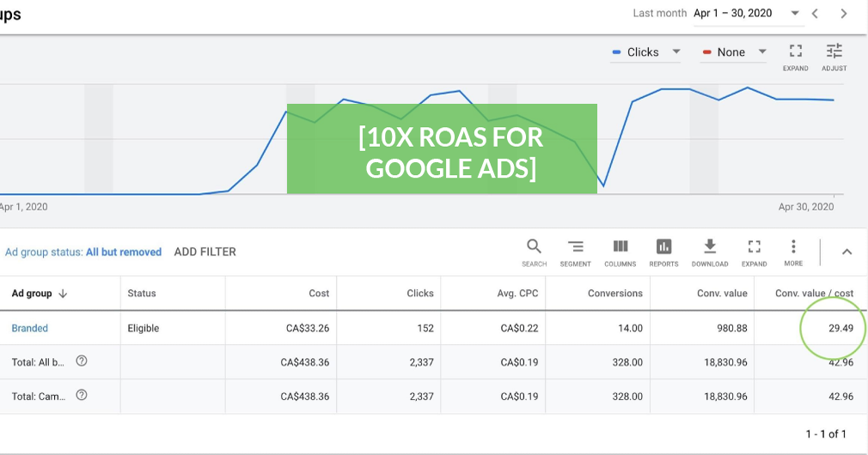
Task: Open the chart Adjust settings
Action: coord(834,52)
